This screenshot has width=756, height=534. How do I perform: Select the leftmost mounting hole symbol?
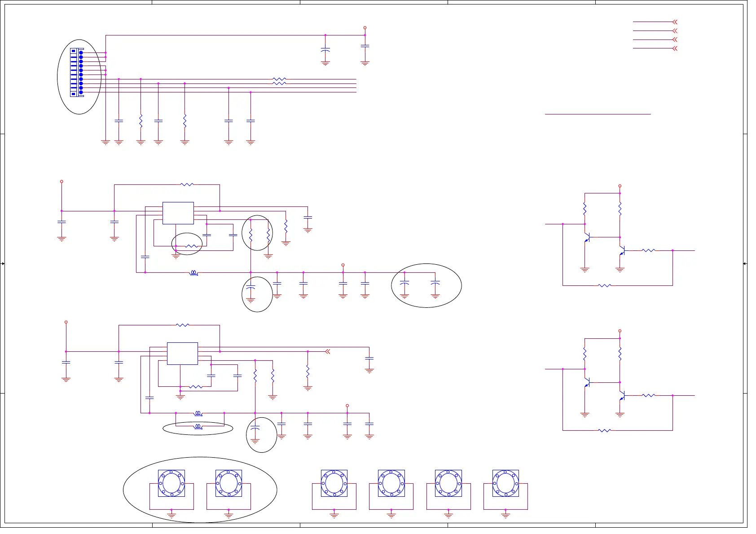pyautogui.click(x=171, y=483)
